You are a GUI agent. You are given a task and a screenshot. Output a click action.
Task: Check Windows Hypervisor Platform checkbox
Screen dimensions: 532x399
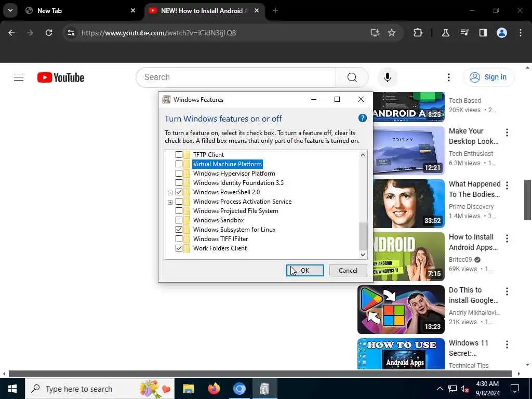coord(179,174)
